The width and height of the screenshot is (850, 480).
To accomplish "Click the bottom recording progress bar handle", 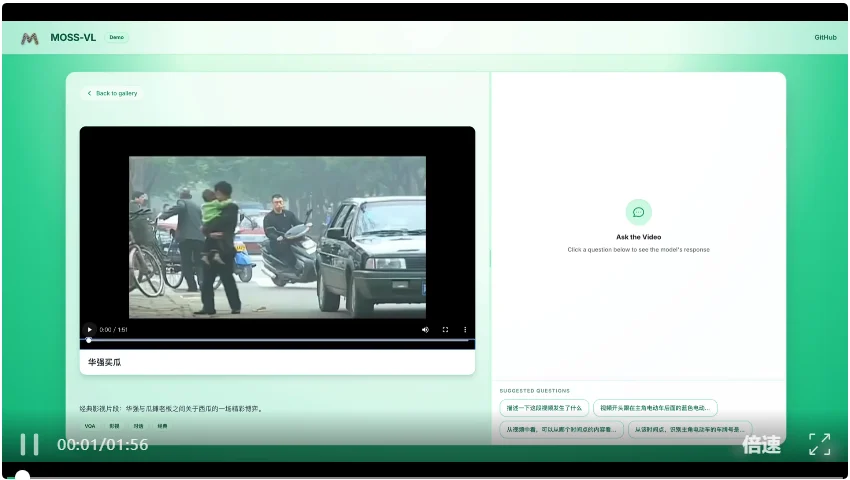I will [22, 474].
